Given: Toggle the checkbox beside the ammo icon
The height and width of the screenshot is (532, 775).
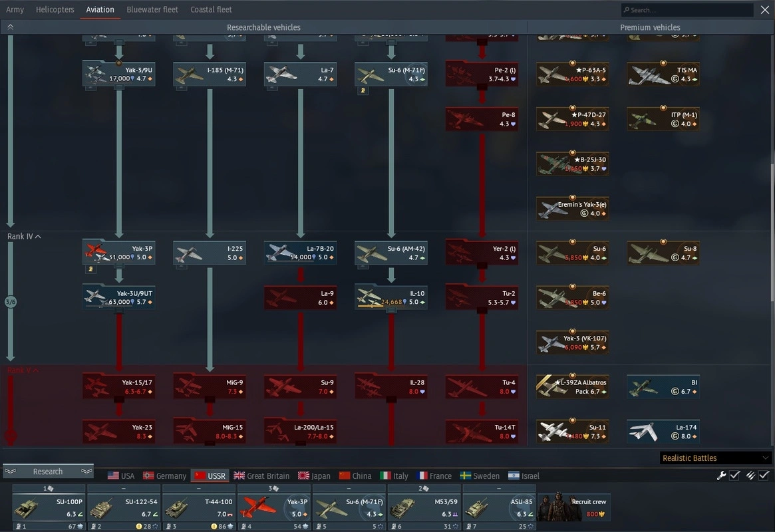Looking at the screenshot, I should tap(764, 475).
